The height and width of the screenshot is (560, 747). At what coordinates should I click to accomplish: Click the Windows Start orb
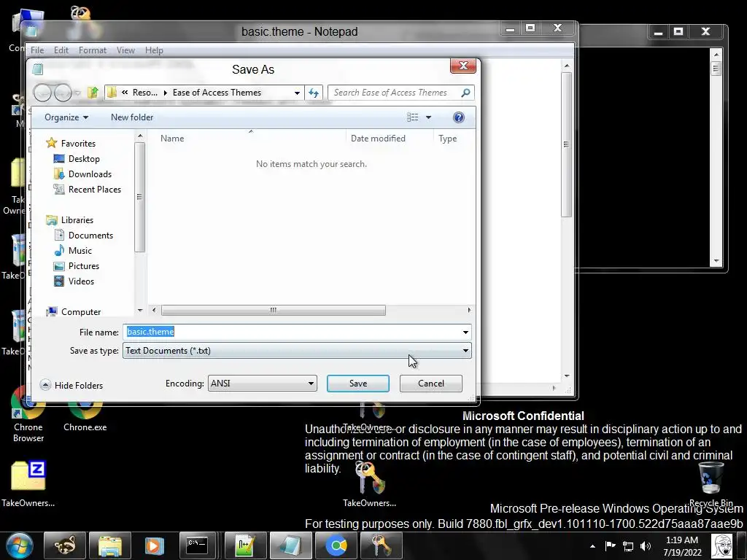click(x=19, y=545)
